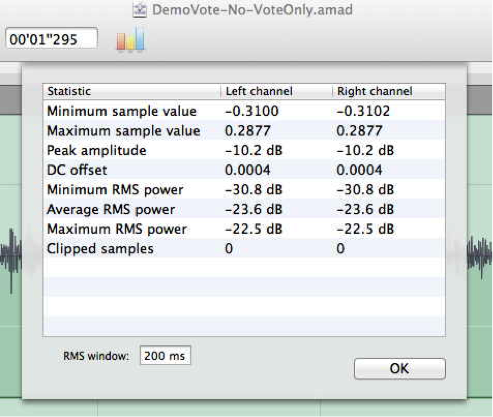
Task: Select the Minimum sample value row
Action: [244, 111]
